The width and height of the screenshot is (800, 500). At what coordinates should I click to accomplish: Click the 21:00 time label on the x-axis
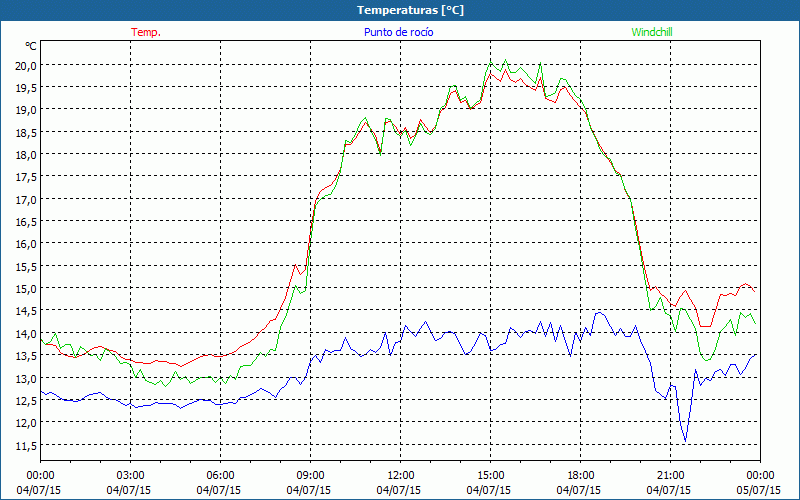tap(670, 475)
